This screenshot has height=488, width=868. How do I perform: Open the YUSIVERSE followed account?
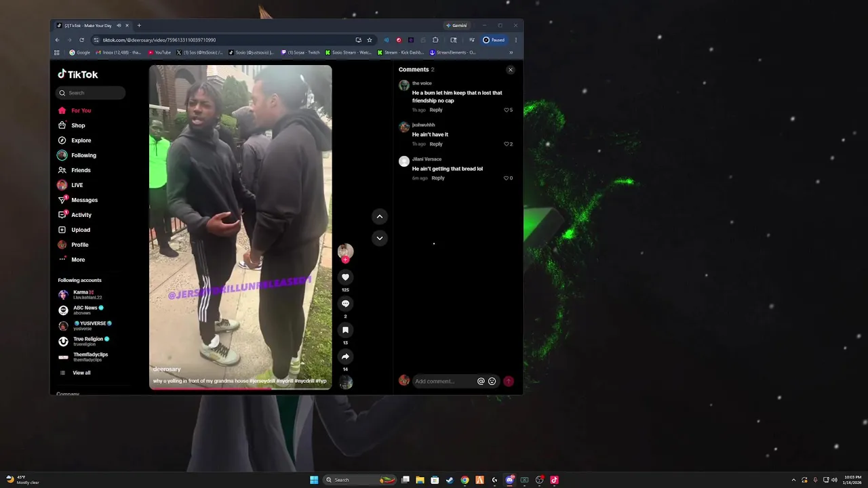(85, 325)
